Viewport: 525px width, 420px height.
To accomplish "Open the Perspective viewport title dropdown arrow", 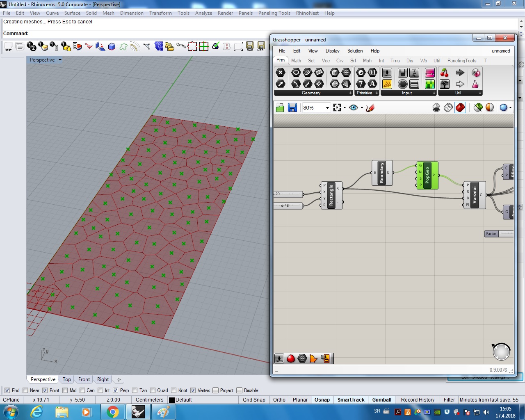I will pyautogui.click(x=60, y=60).
